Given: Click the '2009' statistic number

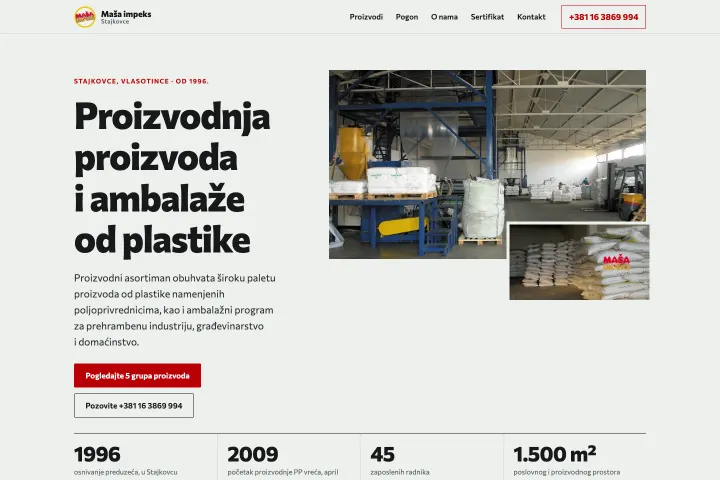Looking at the screenshot, I should coord(253,454).
